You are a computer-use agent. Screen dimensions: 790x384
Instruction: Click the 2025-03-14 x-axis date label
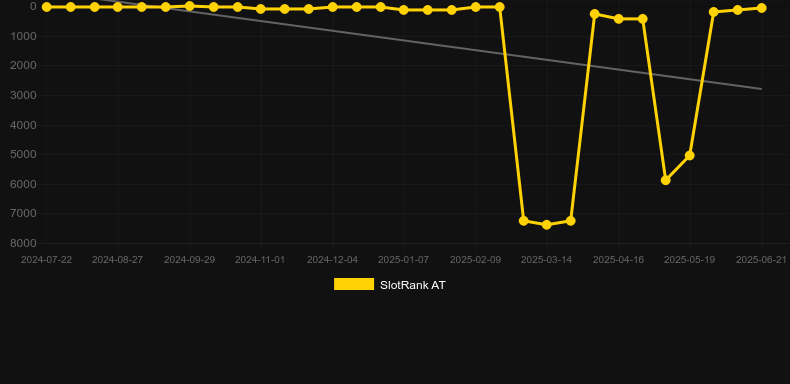coord(547,260)
